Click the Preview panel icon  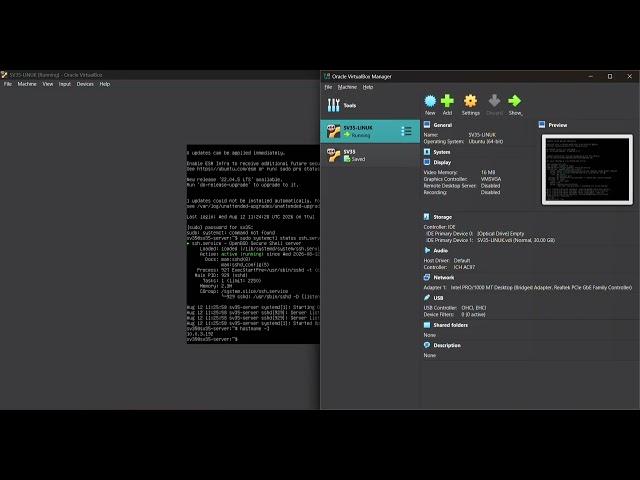click(542, 124)
